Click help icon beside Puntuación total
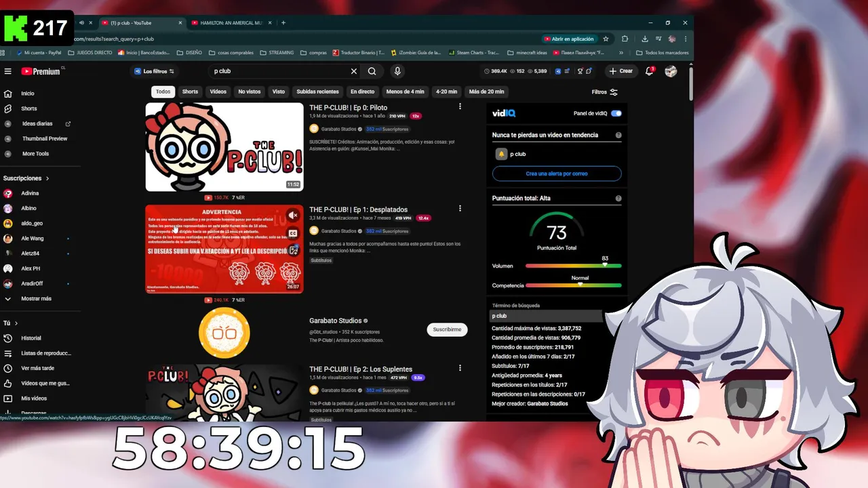 click(x=618, y=199)
